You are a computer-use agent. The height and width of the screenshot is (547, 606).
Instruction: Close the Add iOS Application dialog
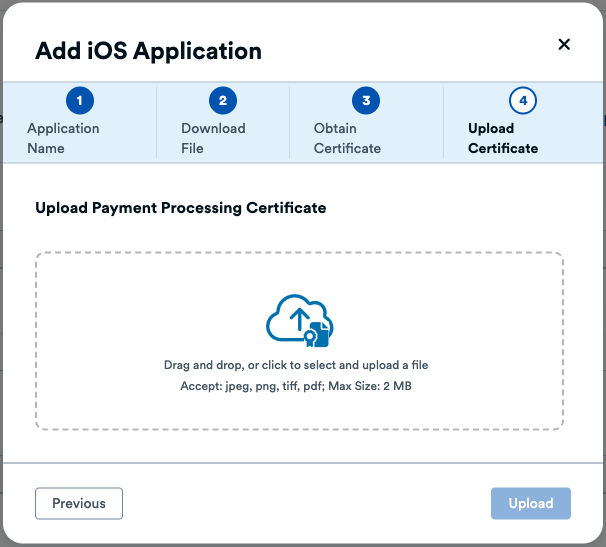pos(564,44)
